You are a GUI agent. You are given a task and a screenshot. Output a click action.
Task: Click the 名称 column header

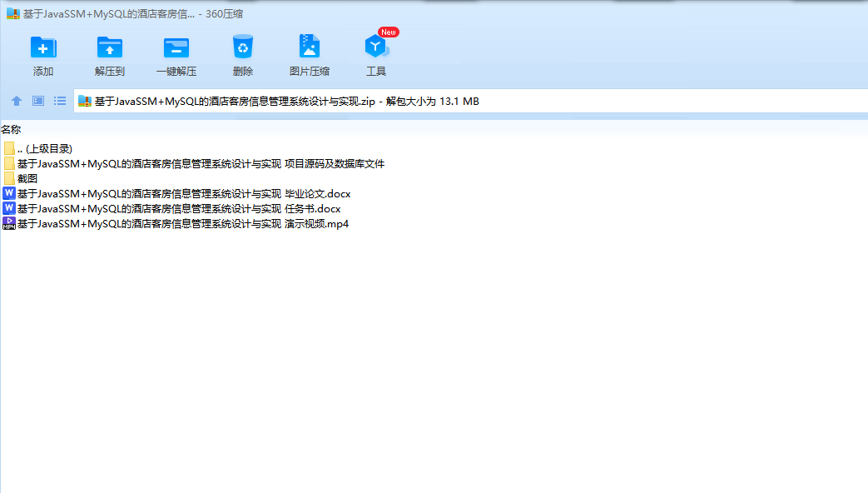11,130
